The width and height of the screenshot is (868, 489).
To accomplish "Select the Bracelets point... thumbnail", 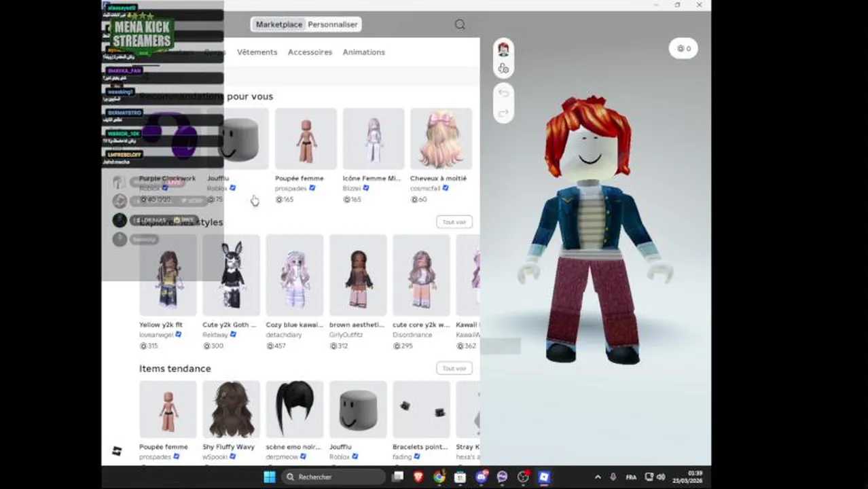I will pos(421,410).
